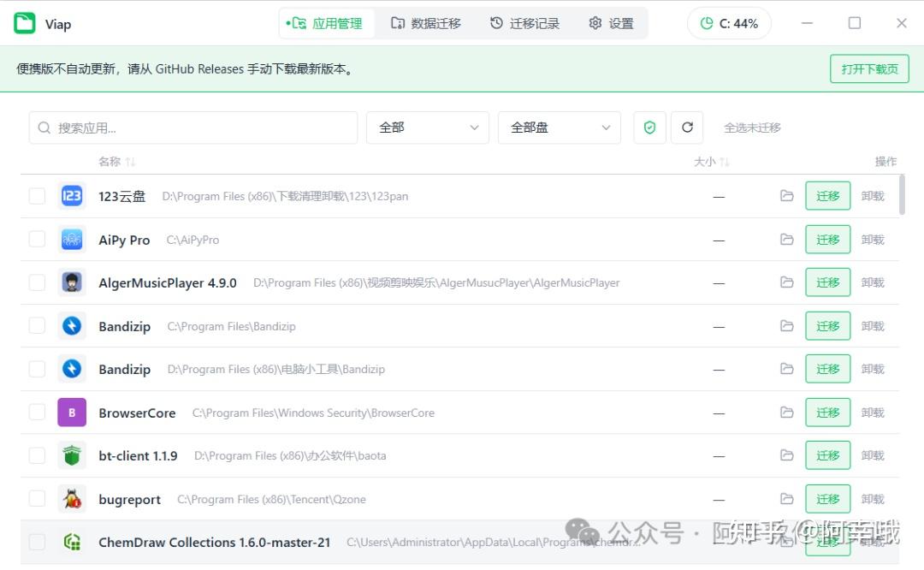This screenshot has width=924, height=570.
Task: Click the AiPy Pro app icon
Action: [x=72, y=240]
